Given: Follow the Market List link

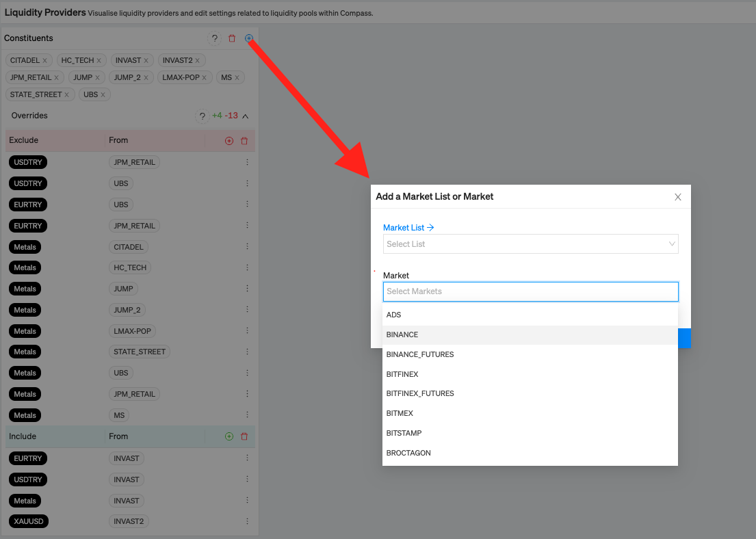Looking at the screenshot, I should tap(408, 228).
